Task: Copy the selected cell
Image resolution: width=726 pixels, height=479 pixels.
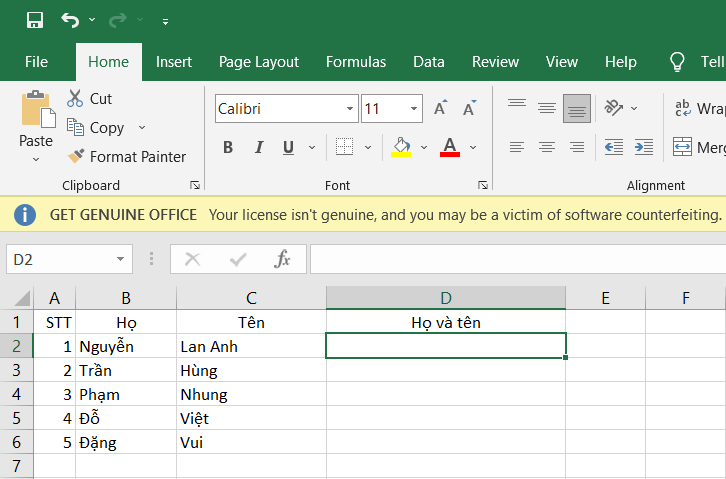Action: click(x=96, y=127)
